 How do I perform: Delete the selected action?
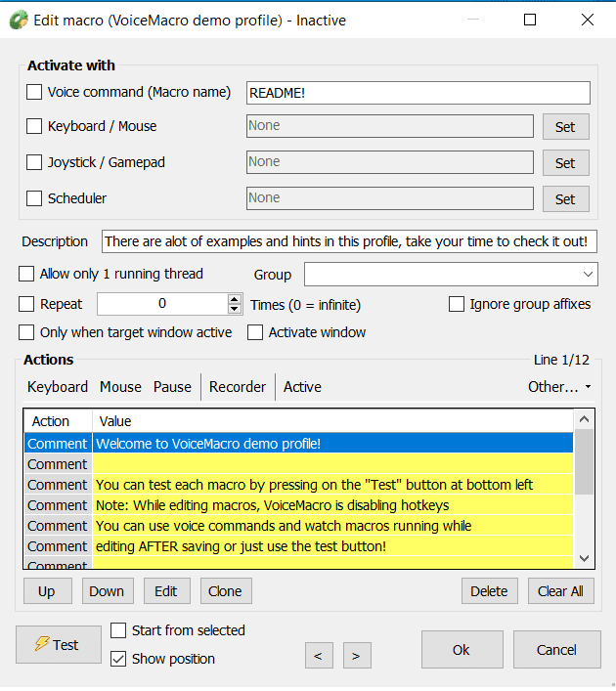click(x=490, y=591)
